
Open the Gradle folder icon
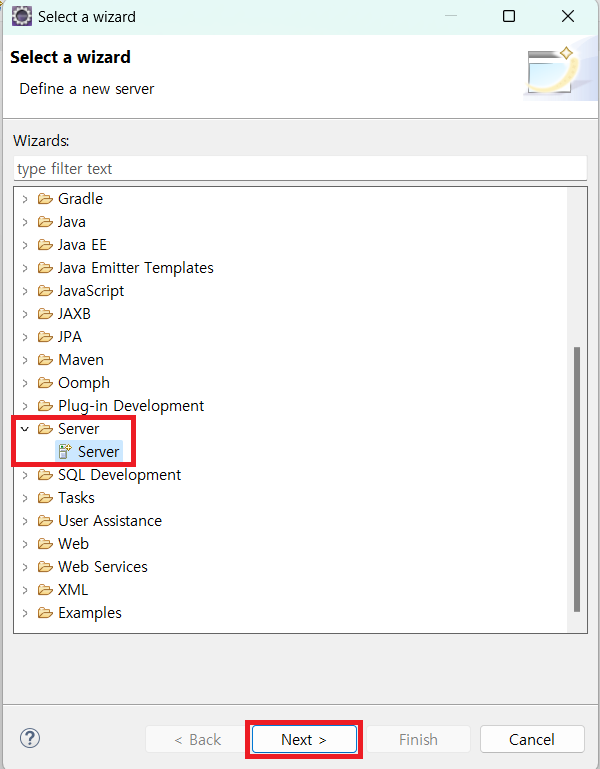pos(45,199)
